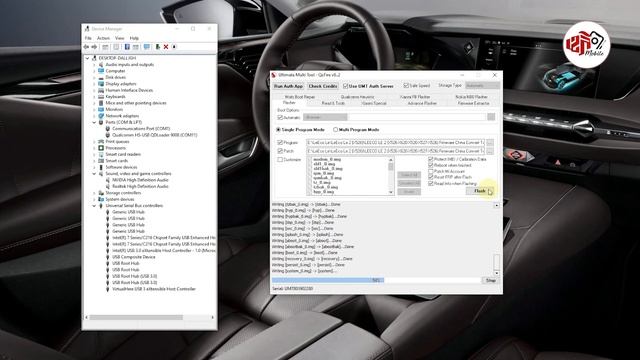Expand Audio inputs and outputs node
This screenshot has height=360, width=640.
[x=94, y=64]
